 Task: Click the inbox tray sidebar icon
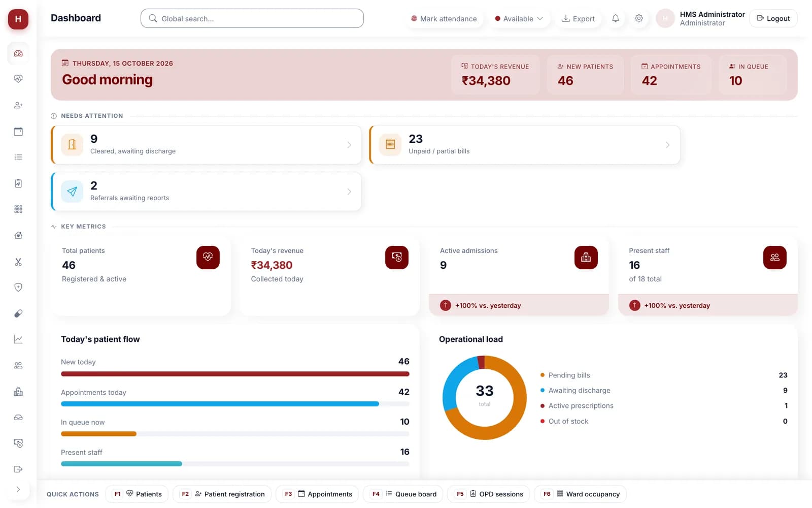coord(18,418)
